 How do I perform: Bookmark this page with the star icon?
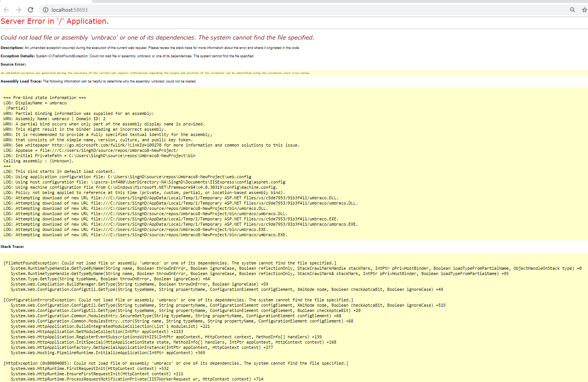pyautogui.click(x=584, y=10)
